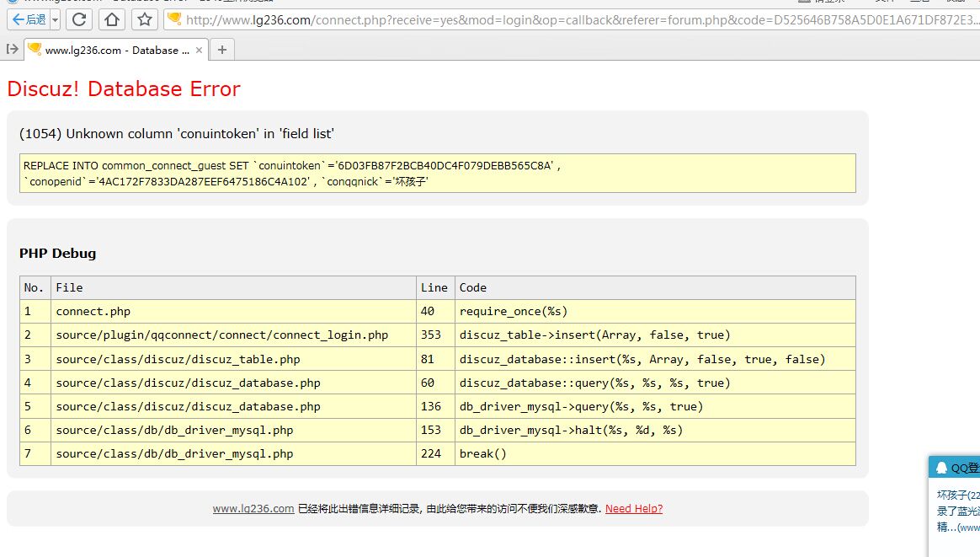Open the Need Help? link
This screenshot has width=980, height=557.
(x=633, y=508)
